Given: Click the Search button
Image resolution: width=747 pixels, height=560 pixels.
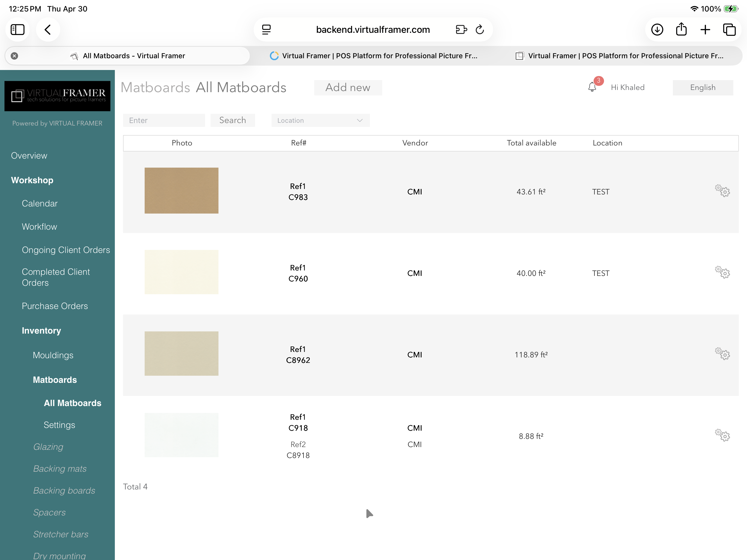Looking at the screenshot, I should coord(233,120).
